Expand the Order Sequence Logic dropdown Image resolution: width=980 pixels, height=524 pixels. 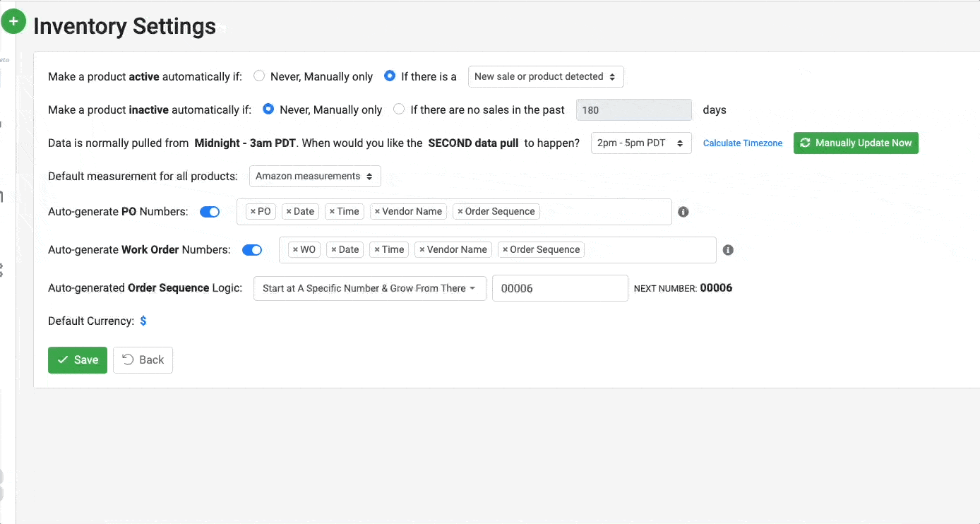pyautogui.click(x=369, y=288)
